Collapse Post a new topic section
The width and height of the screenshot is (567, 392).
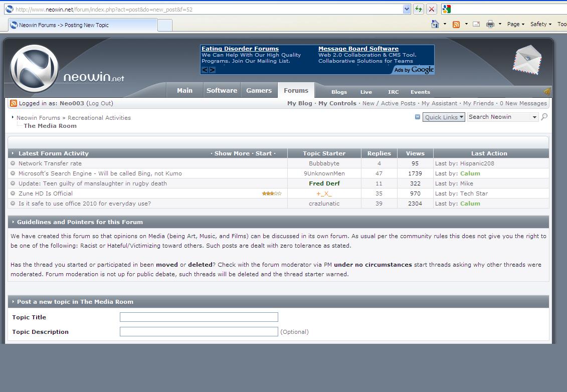pos(13,302)
